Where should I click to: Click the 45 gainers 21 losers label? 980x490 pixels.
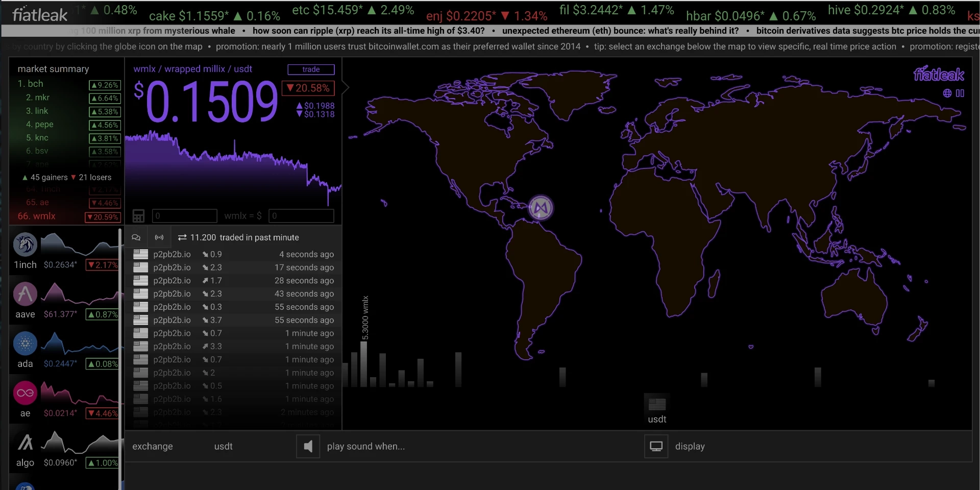(x=67, y=177)
